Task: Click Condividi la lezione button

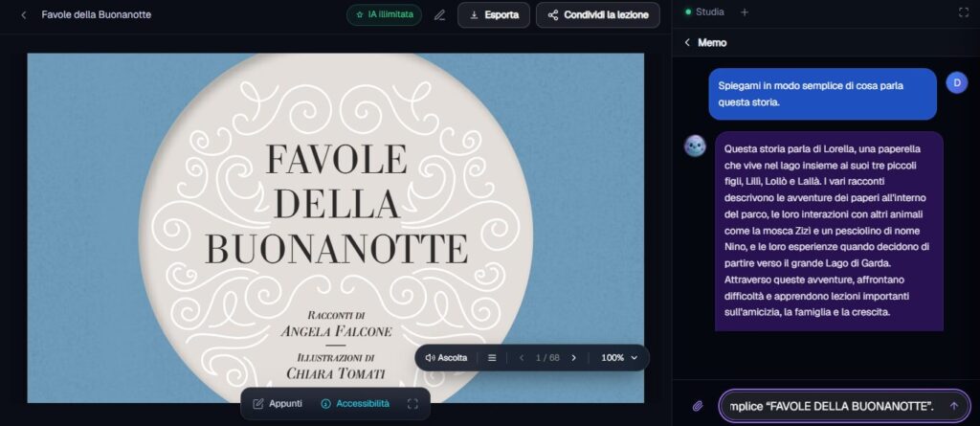Action: [x=598, y=15]
